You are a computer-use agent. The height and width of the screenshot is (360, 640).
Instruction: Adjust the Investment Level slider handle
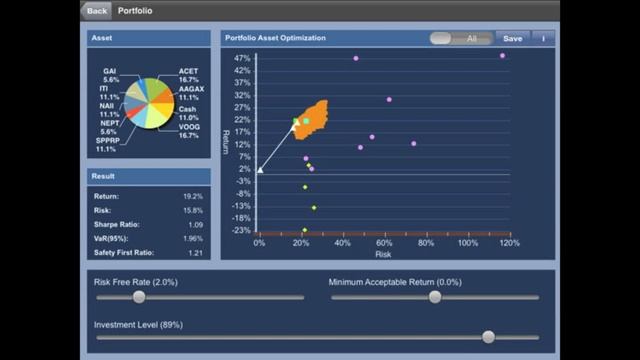click(489, 337)
